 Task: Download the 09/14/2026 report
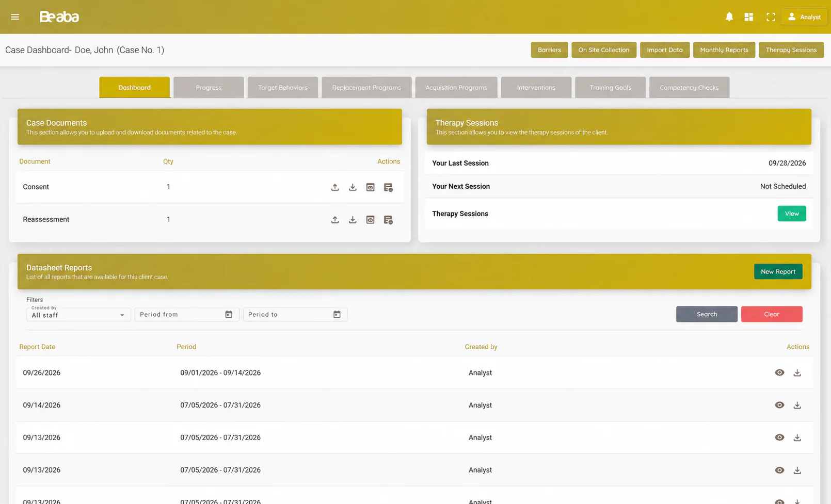[797, 405]
